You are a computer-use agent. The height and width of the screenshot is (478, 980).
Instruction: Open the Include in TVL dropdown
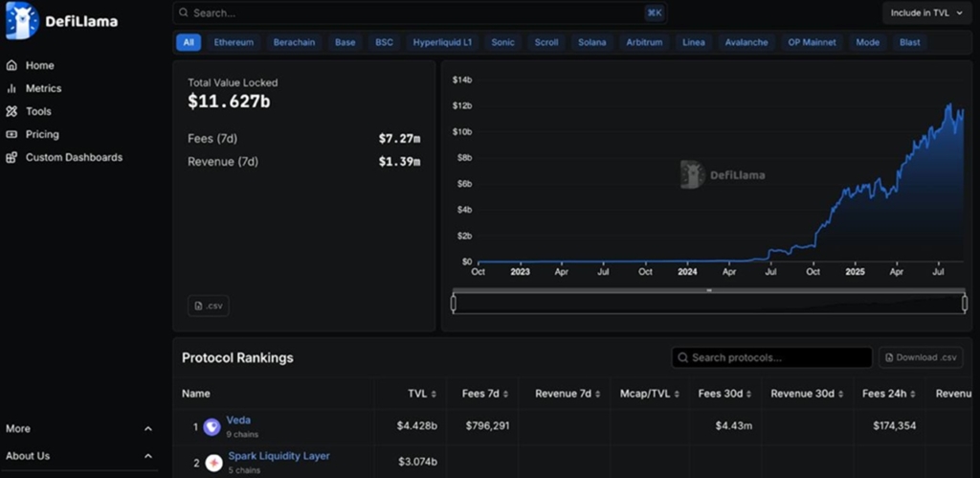click(x=926, y=13)
